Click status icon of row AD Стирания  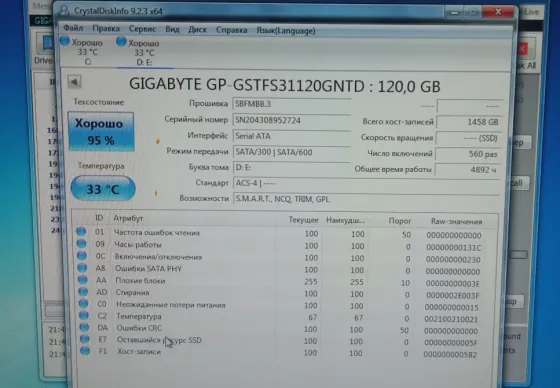tap(83, 292)
